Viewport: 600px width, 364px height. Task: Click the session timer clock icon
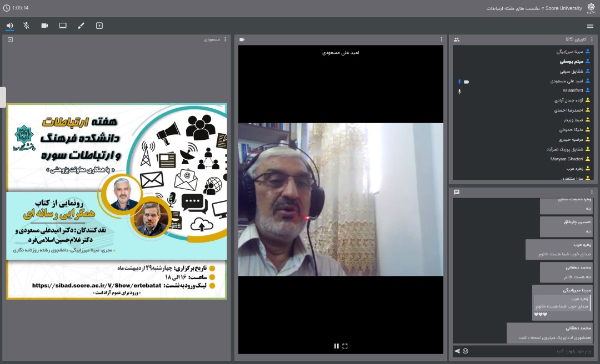[7, 8]
